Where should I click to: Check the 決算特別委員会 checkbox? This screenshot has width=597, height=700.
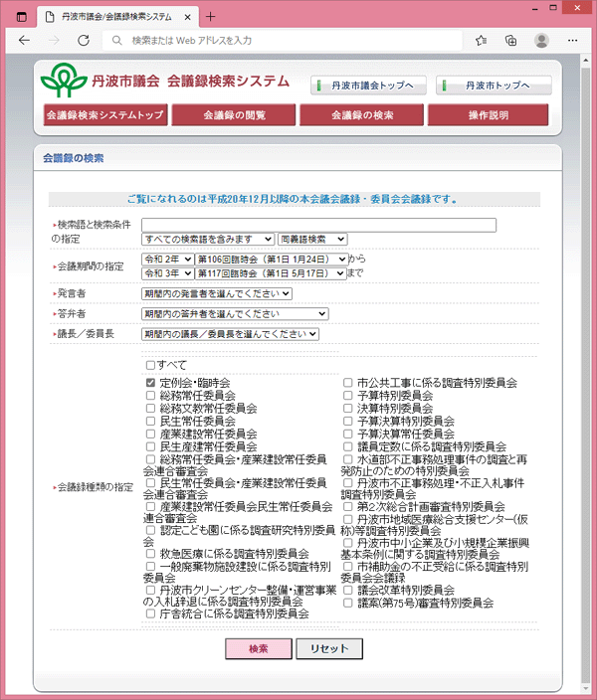(x=347, y=408)
